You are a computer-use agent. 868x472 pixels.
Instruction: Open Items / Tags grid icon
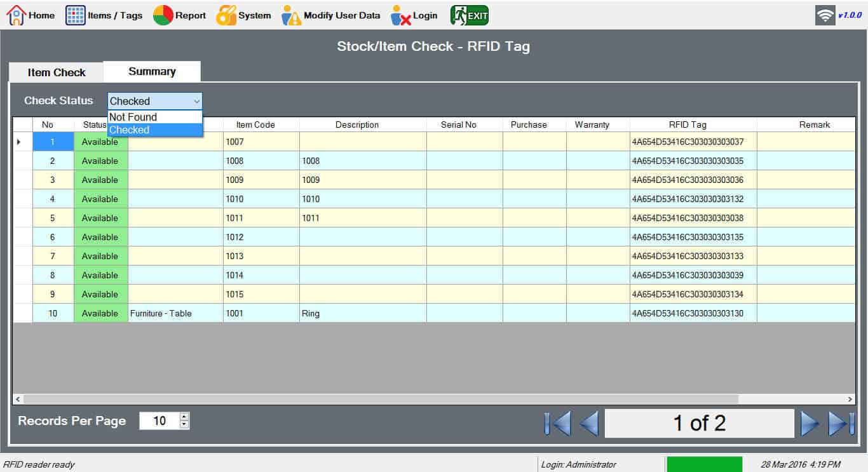[x=76, y=15]
